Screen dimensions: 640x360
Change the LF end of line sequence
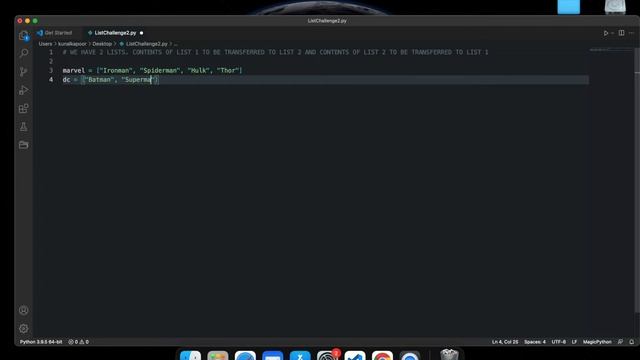574,342
